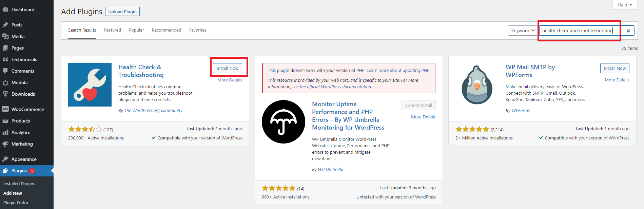Click the WPForms author link

coord(521,111)
